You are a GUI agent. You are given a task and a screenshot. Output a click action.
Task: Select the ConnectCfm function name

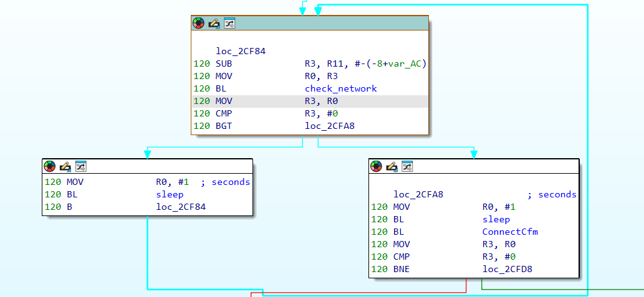click(x=510, y=232)
